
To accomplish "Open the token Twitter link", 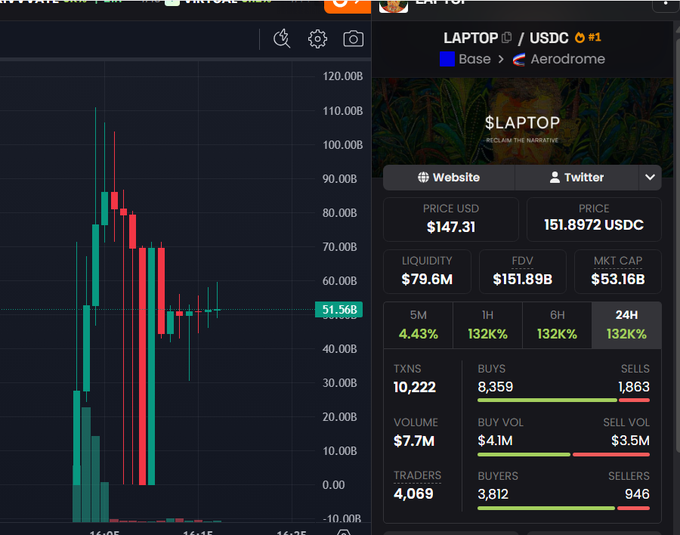I will point(576,177).
